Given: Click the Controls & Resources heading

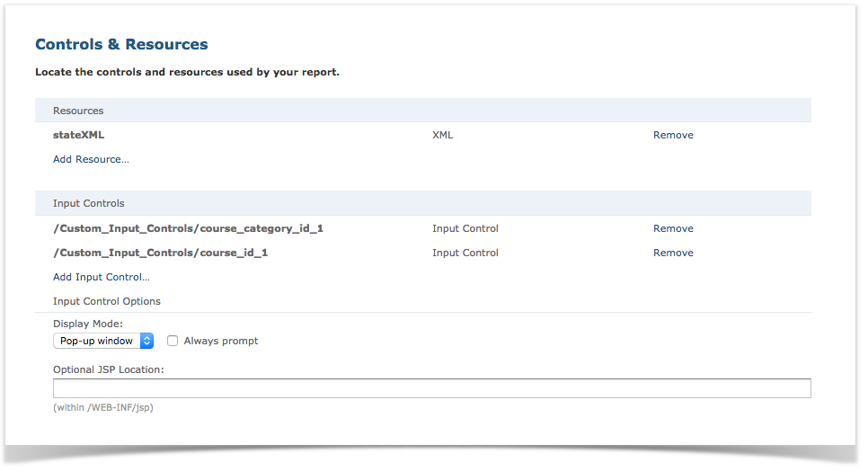Looking at the screenshot, I should (x=122, y=44).
